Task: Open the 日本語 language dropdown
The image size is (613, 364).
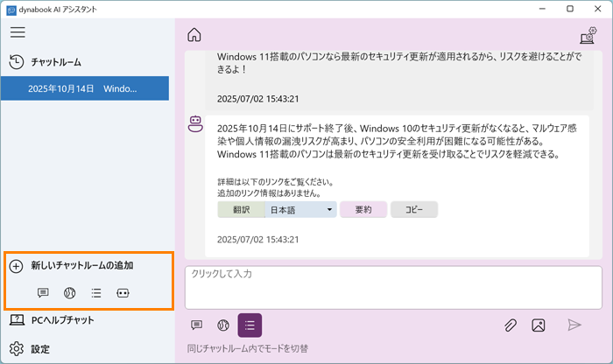Action: (x=300, y=210)
